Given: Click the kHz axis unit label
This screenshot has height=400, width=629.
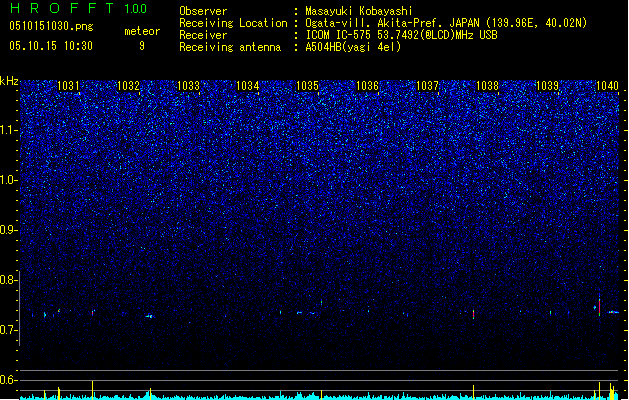Looking at the screenshot, I should click(x=9, y=81).
